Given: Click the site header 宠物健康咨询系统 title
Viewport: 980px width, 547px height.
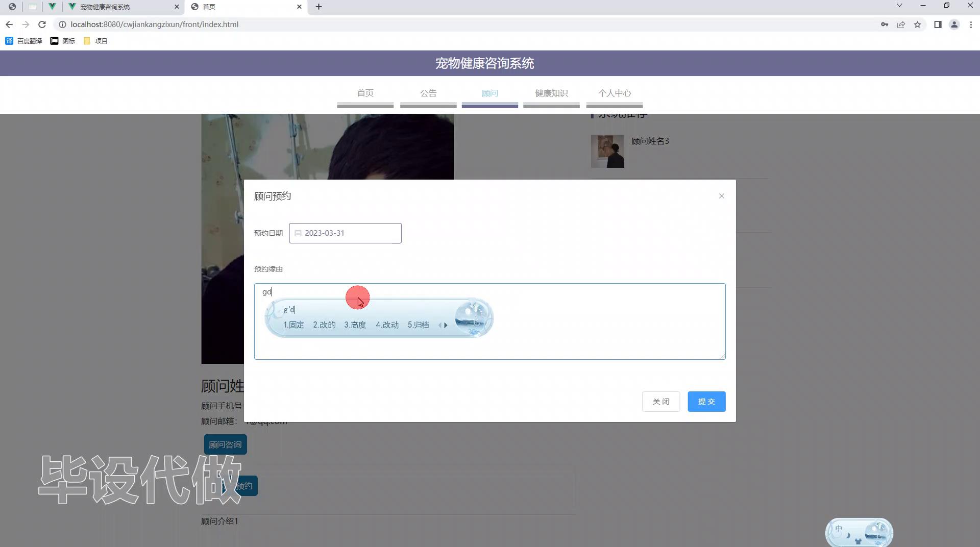Looking at the screenshot, I should (x=484, y=63).
